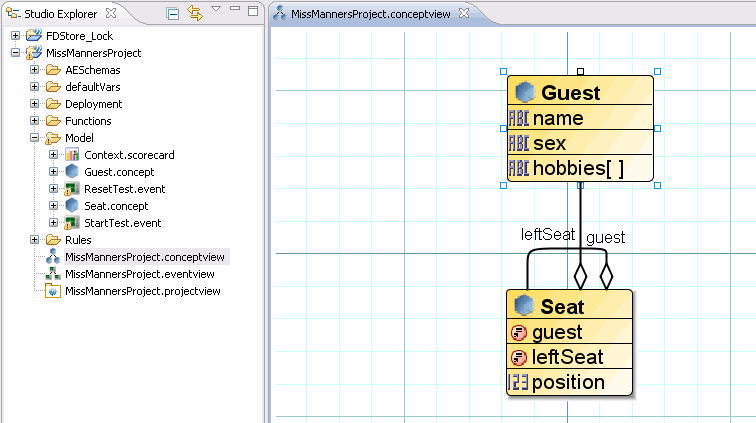Image resolution: width=756 pixels, height=423 pixels.
Task: Click the leftSeat relationship label
Action: [548, 234]
